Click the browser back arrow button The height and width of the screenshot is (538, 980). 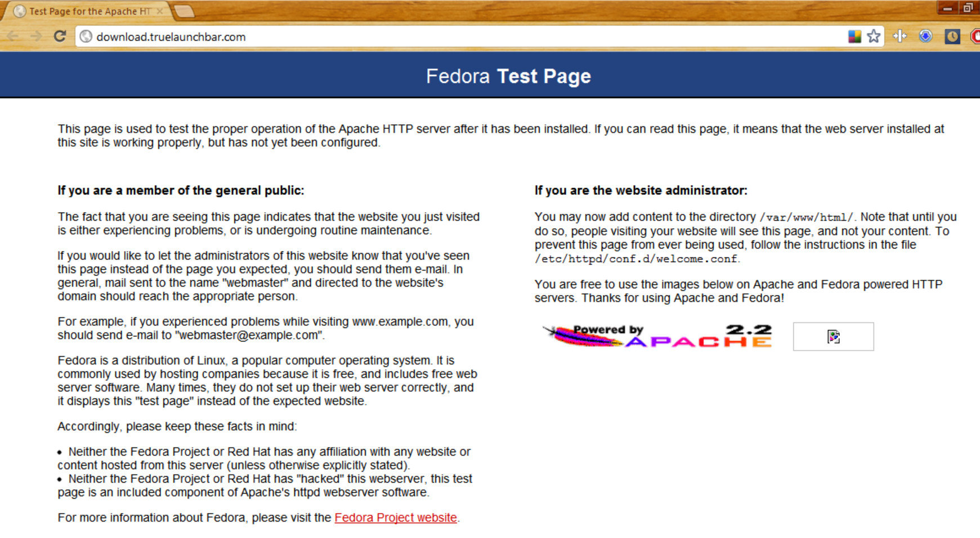coord(13,37)
